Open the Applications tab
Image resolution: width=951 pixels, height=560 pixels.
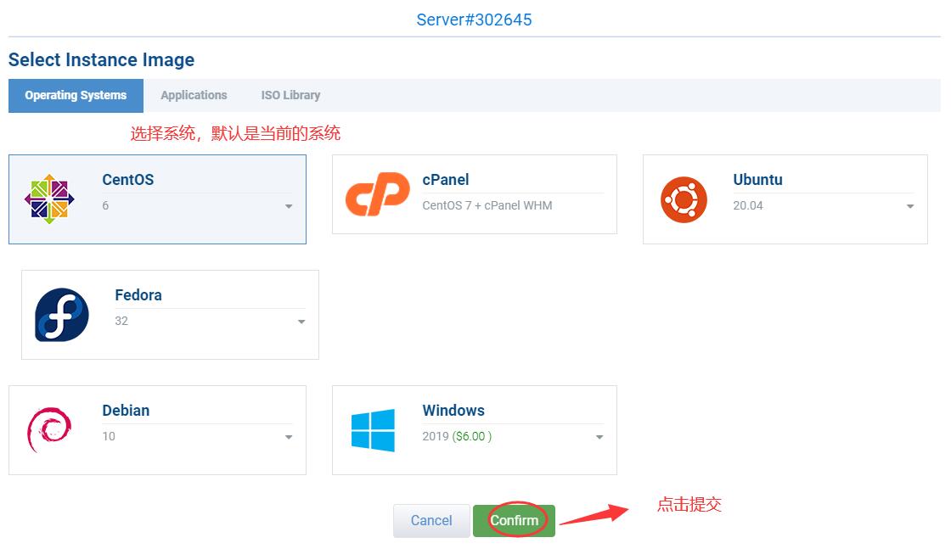coord(194,95)
